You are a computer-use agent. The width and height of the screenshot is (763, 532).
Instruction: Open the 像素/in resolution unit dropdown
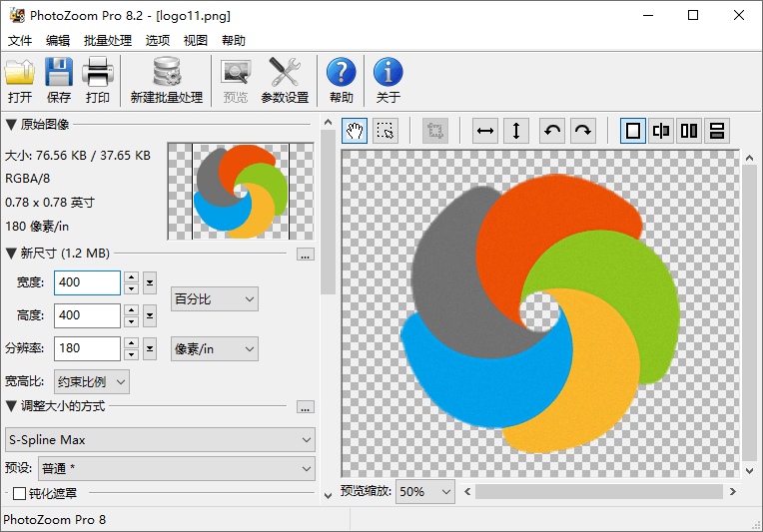pos(214,348)
